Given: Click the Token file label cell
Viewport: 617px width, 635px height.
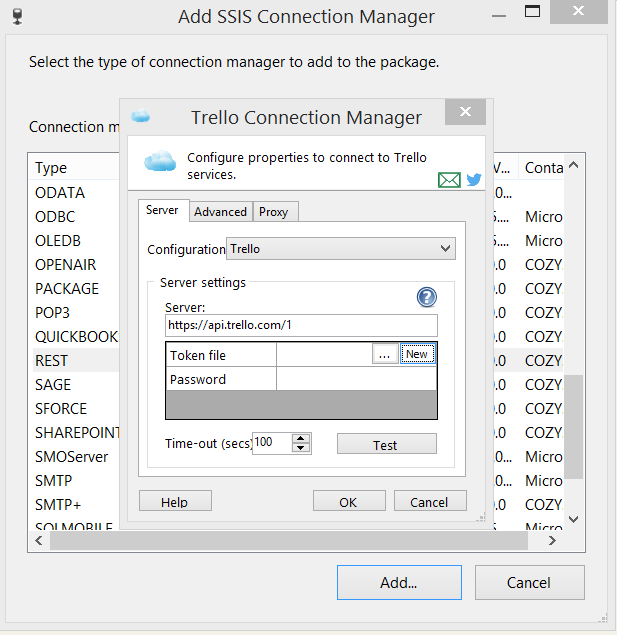Looking at the screenshot, I should point(221,355).
